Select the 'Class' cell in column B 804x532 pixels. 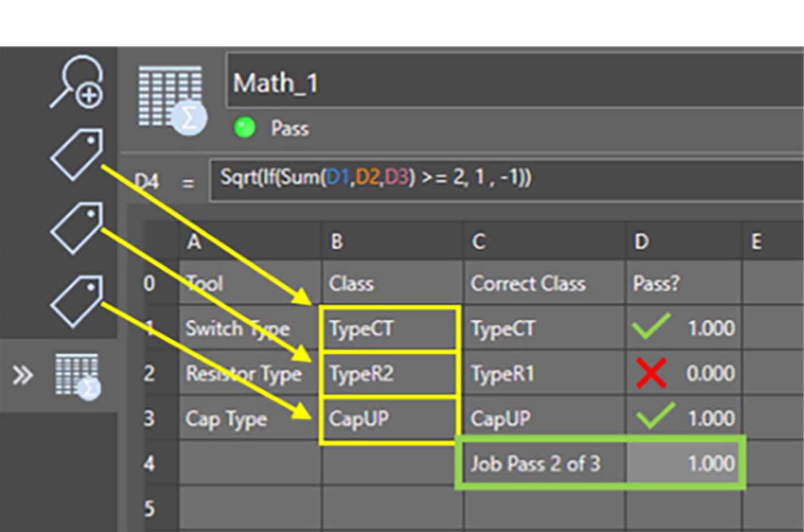tap(393, 283)
